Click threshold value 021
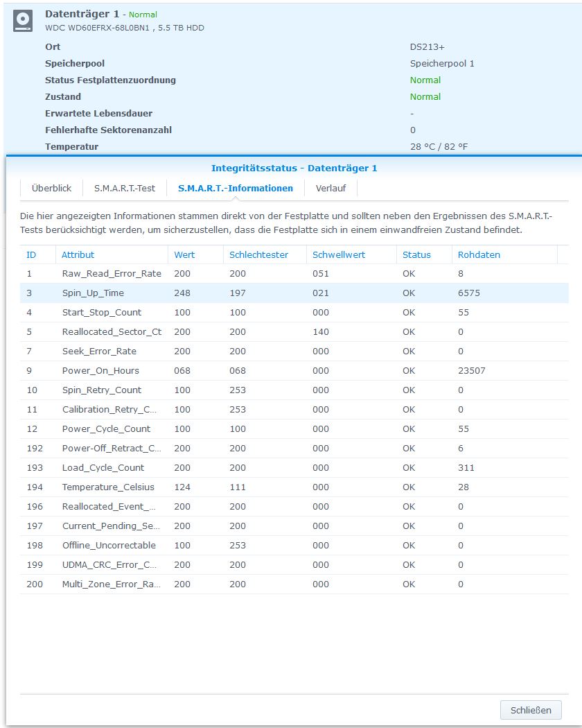 pyautogui.click(x=321, y=293)
